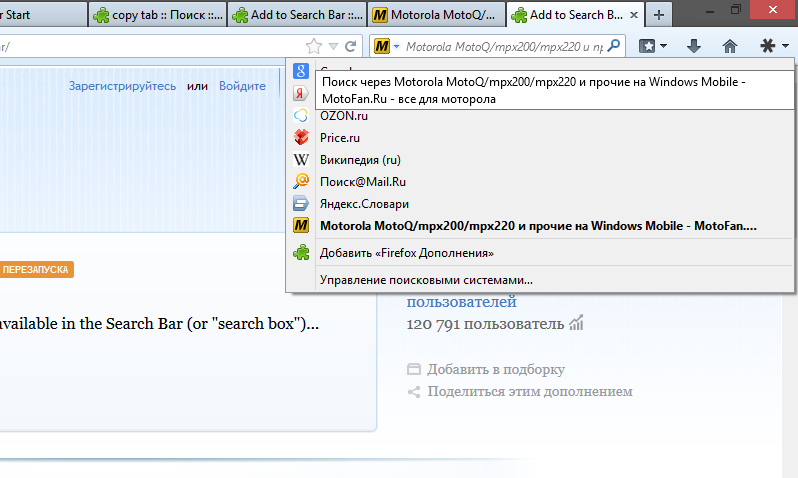Select Яндекс.Словари search engine

click(x=540, y=204)
